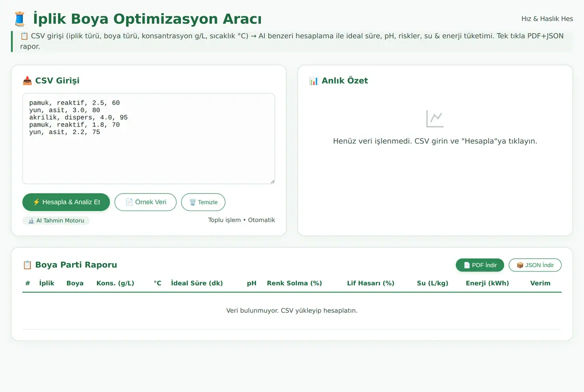Click the 'Henüz veri işlenmedi' message
This screenshot has height=392, width=584.
pos(435,141)
